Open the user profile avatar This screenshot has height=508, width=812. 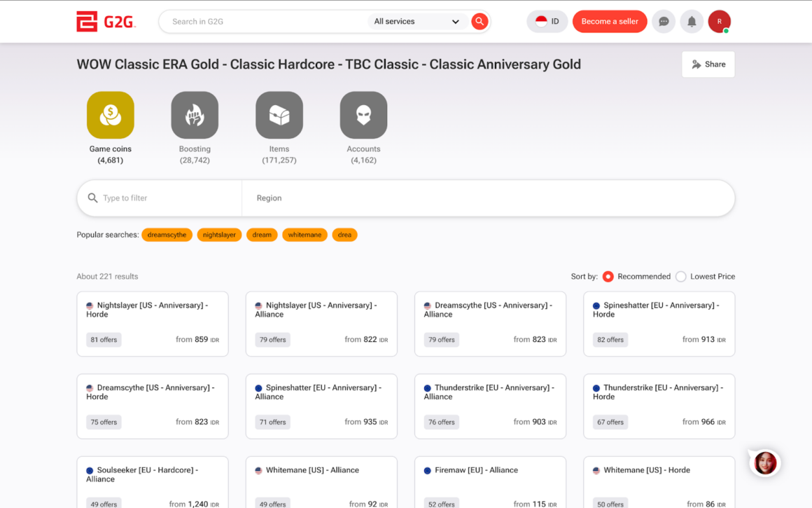719,22
